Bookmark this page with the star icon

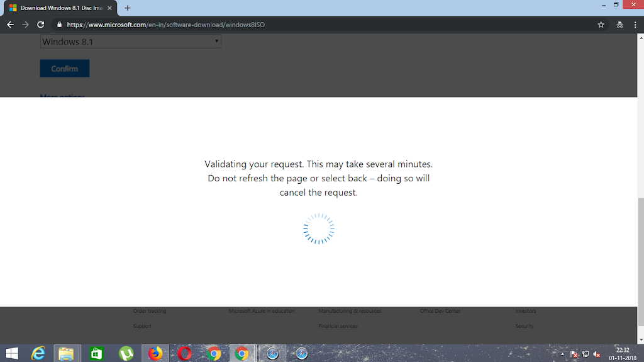coord(601,25)
